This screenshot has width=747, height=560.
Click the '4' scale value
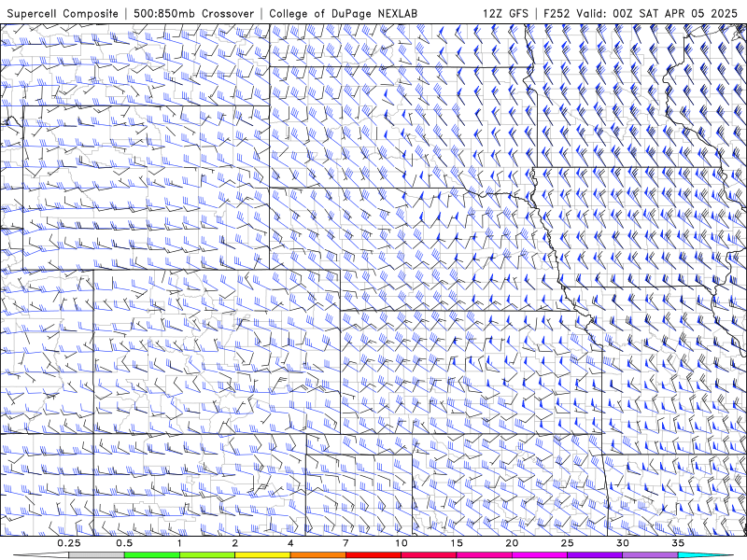[x=290, y=543]
